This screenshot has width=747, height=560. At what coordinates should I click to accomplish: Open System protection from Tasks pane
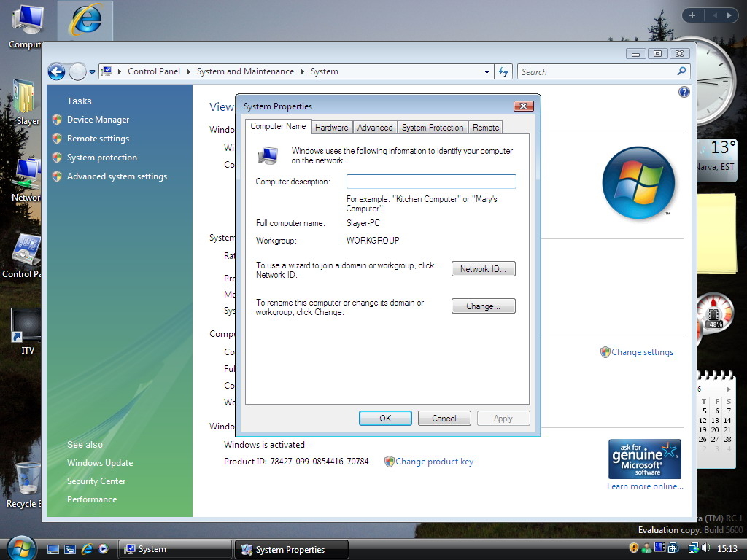[102, 157]
